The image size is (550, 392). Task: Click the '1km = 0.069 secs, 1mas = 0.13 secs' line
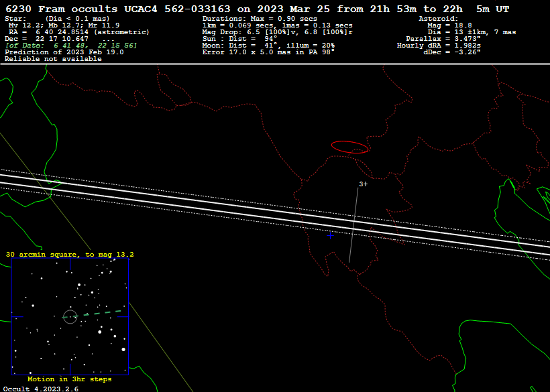click(278, 25)
